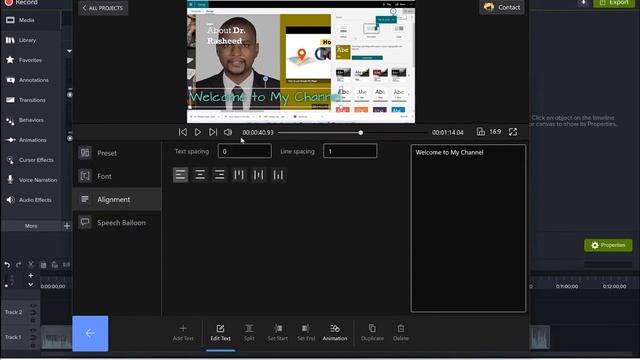Viewport: 640px width, 360px height.
Task: Click the blue back arrow button
Action: [x=90, y=333]
